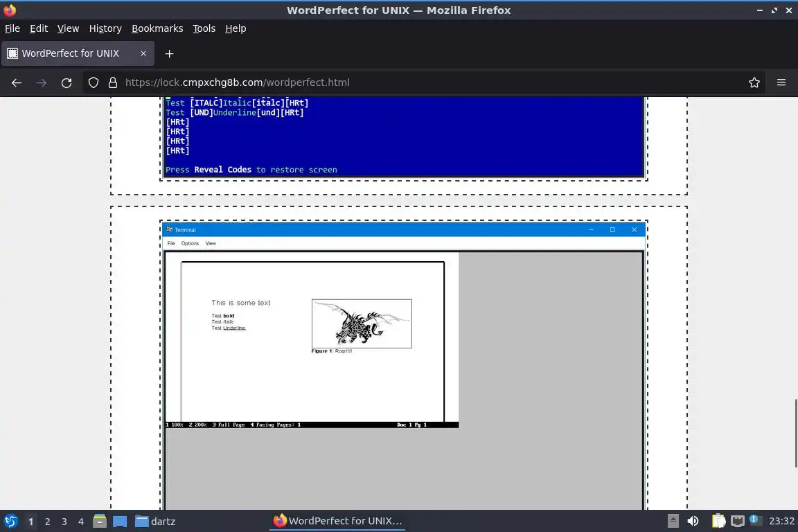Screen dimensions: 798x532
Task: Open the Bookmarks menu
Action: (x=157, y=28)
